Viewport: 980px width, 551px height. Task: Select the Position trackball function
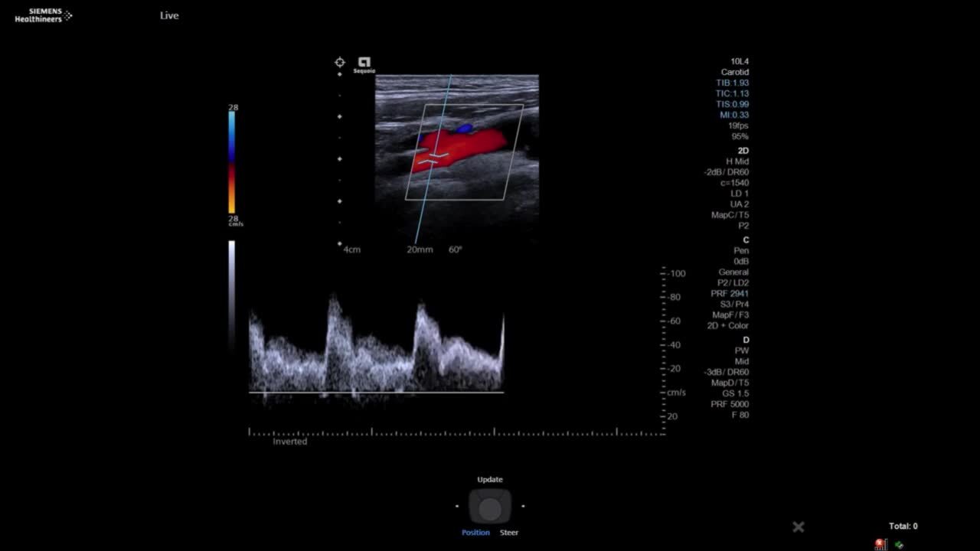tap(475, 533)
